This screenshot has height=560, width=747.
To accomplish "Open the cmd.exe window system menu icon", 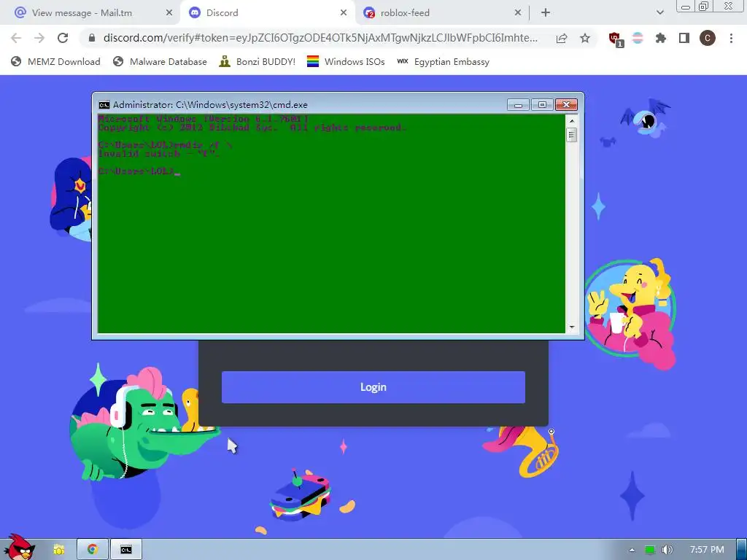I will click(104, 105).
